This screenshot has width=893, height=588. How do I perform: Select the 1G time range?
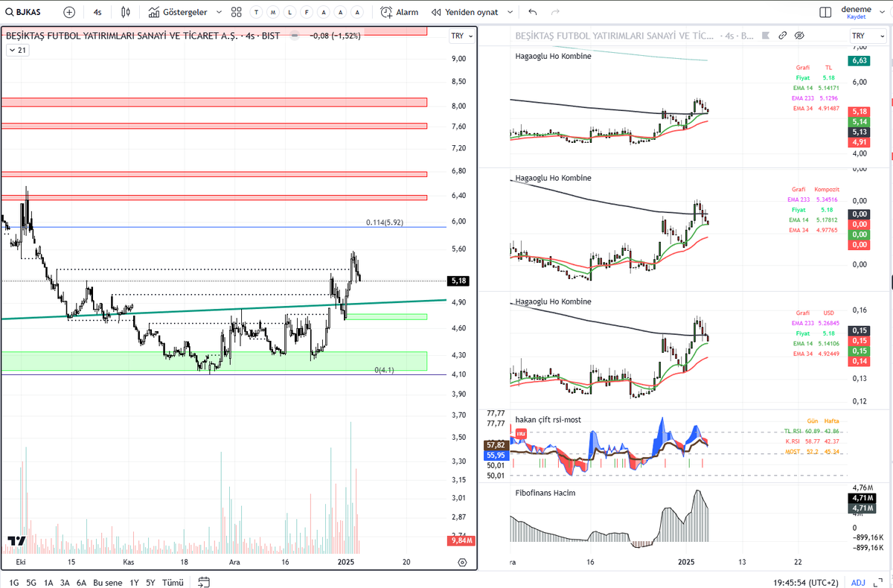coord(14,583)
